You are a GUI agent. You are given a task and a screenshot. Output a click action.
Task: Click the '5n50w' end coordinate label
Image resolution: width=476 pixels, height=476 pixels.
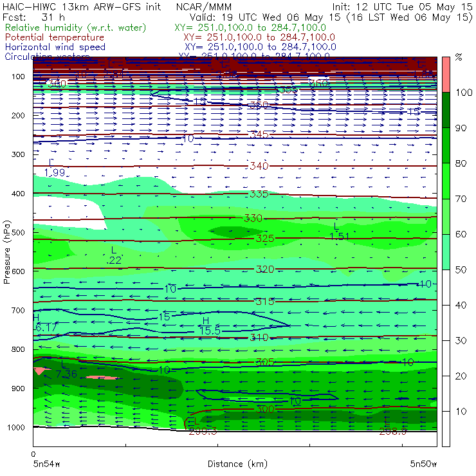[423, 464]
